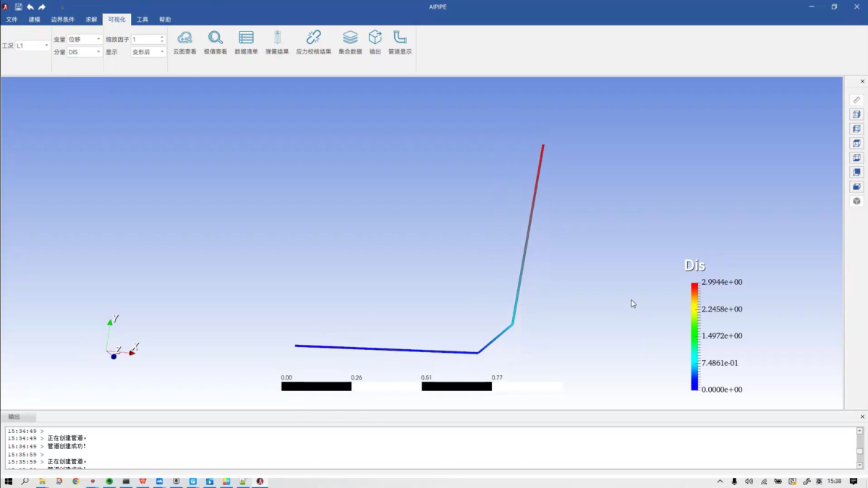
Task: Open taskbar search magnifier
Action: pyautogui.click(x=25, y=481)
